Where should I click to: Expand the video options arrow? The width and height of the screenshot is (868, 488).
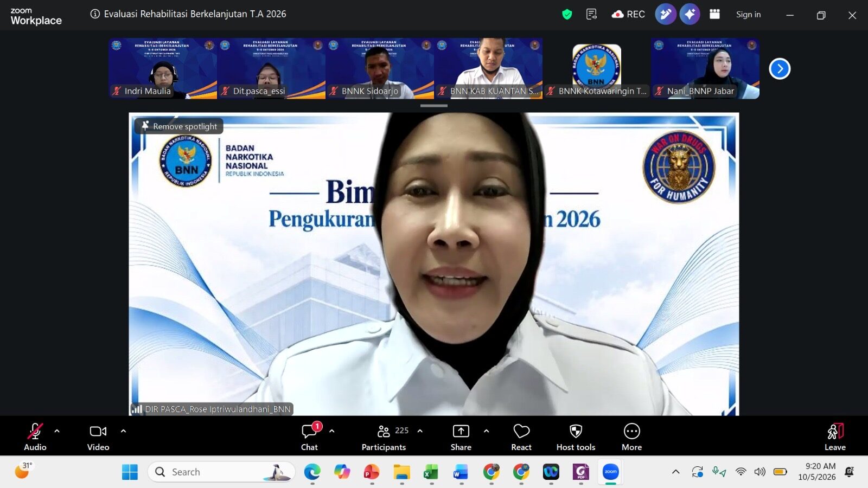point(123,431)
